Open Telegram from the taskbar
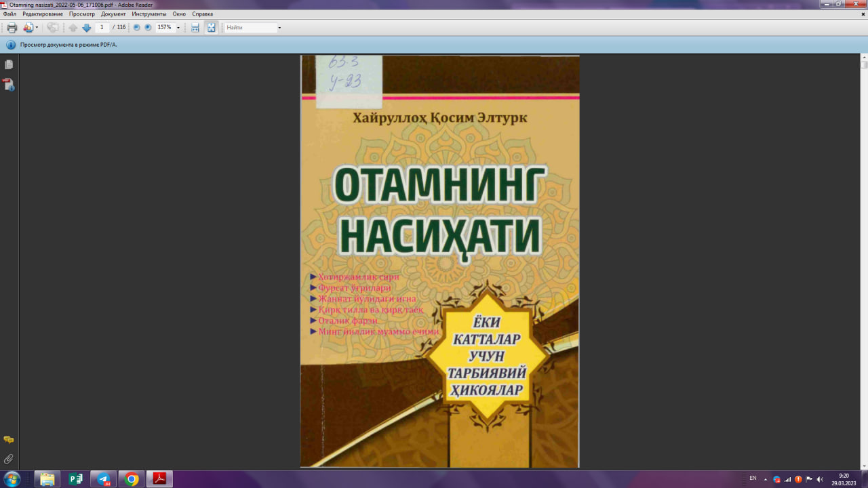This screenshot has width=868, height=488. (x=104, y=480)
